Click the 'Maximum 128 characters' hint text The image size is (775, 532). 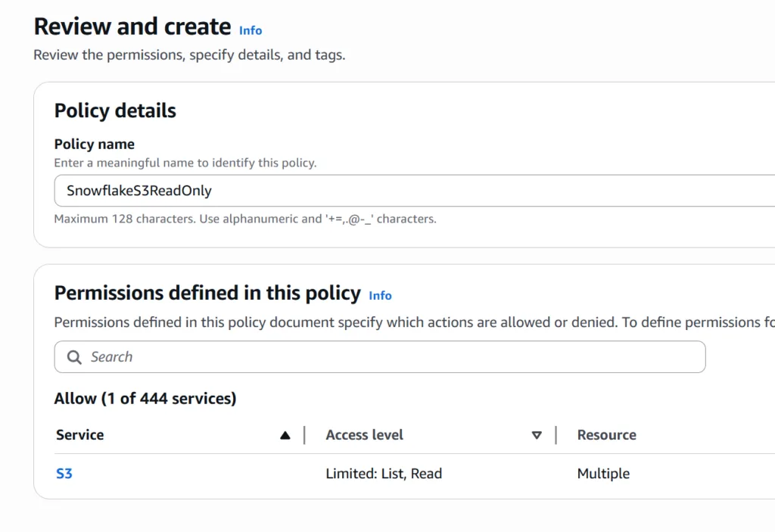pos(245,219)
